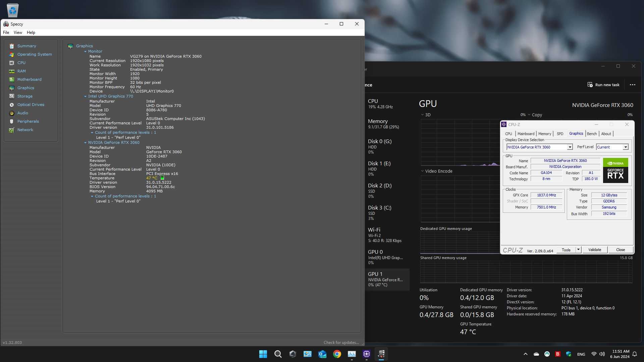Select CPU in Task Manager performance list
The image size is (644, 362).
tap(387, 104)
